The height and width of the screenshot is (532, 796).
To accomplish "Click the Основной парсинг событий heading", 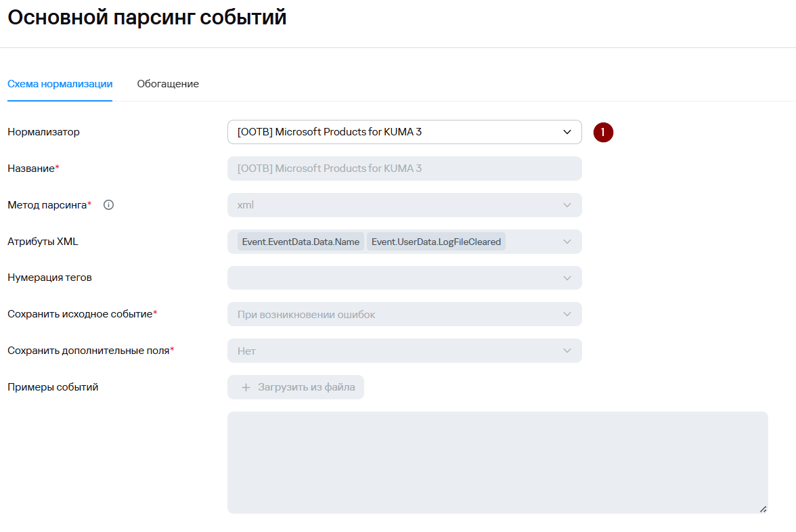I will click(x=147, y=18).
